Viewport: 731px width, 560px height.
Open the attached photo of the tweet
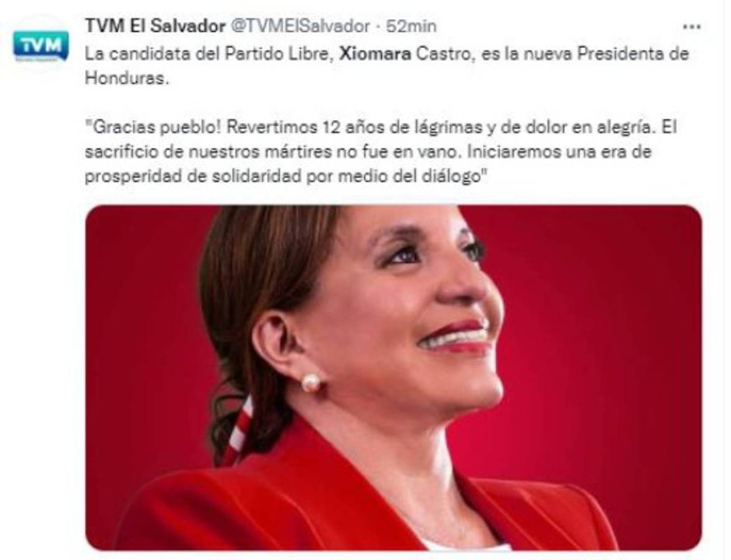pos(393,378)
